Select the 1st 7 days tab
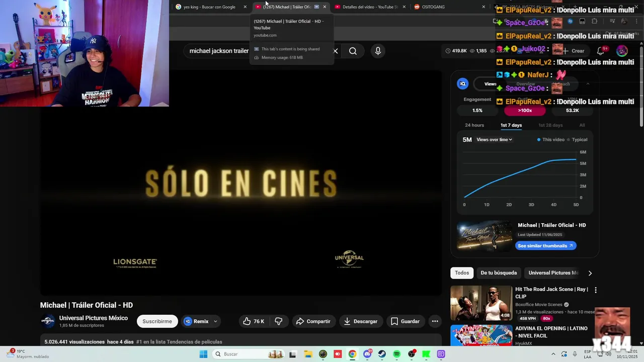 [511, 125]
